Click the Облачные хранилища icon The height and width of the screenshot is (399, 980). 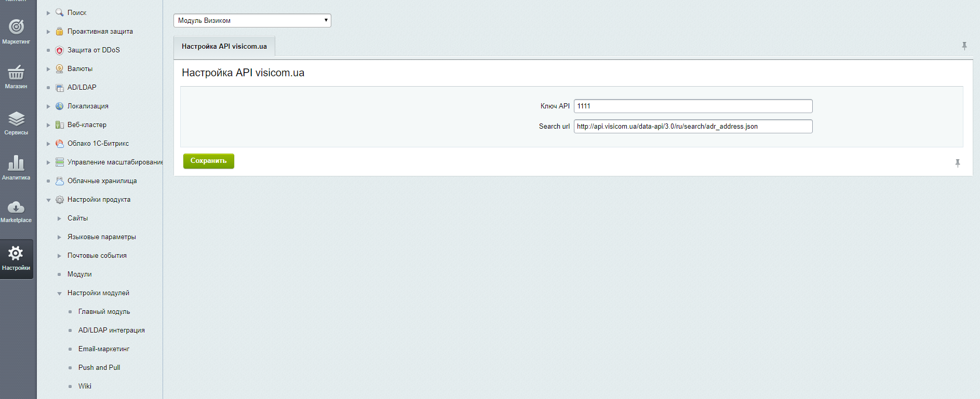point(60,181)
